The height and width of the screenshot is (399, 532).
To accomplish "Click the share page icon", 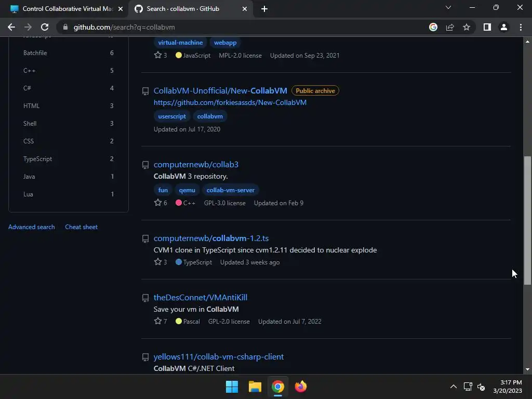I will (450, 27).
